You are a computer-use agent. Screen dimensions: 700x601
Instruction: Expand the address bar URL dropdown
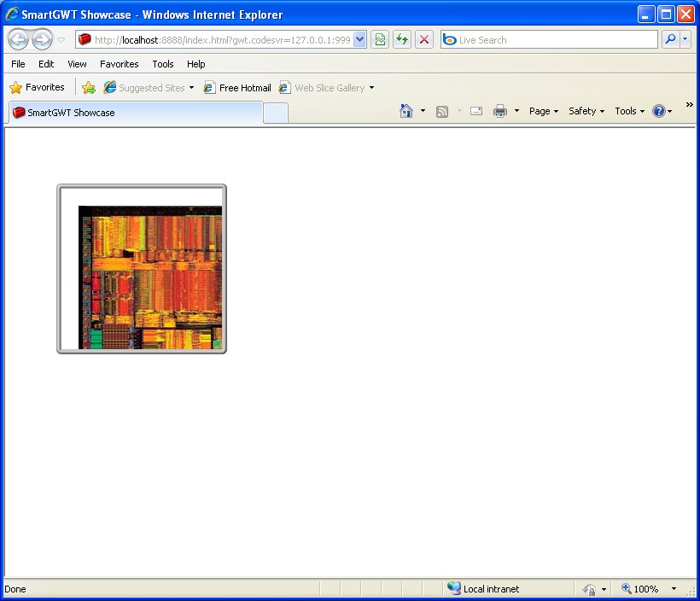pyautogui.click(x=360, y=40)
